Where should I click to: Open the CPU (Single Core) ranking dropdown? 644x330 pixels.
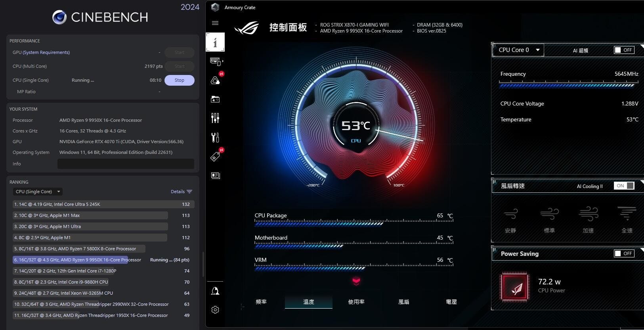pyautogui.click(x=38, y=192)
